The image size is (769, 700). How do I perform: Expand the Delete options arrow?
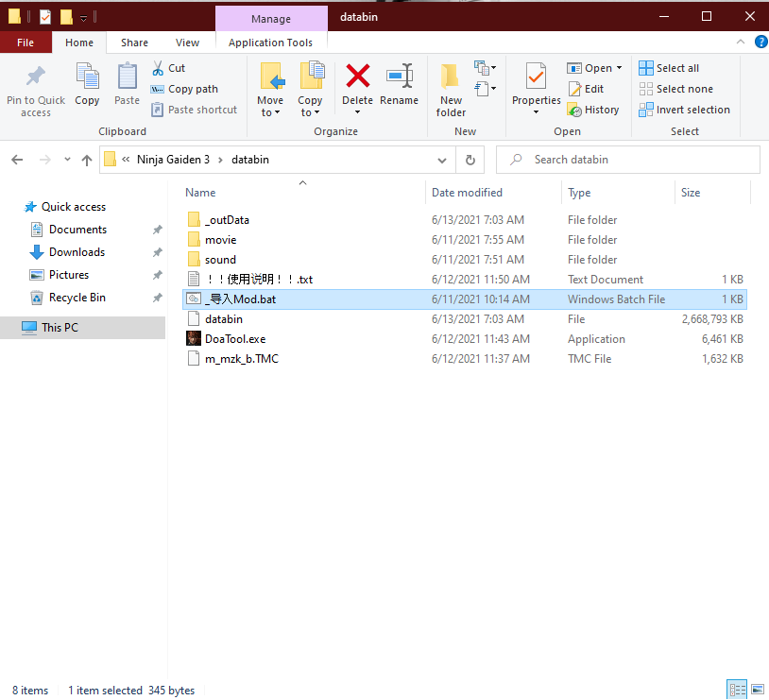[x=357, y=112]
